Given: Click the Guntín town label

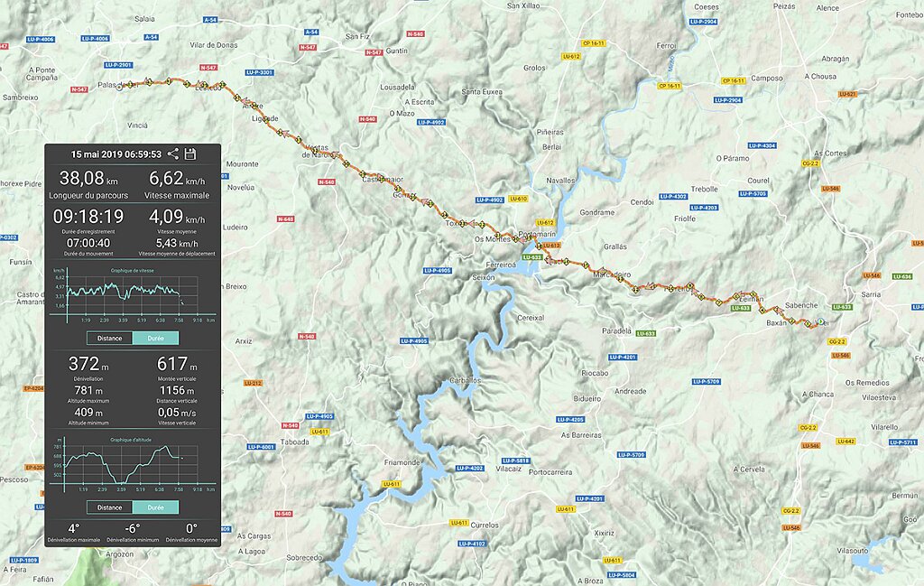Looking at the screenshot, I should point(397,51).
